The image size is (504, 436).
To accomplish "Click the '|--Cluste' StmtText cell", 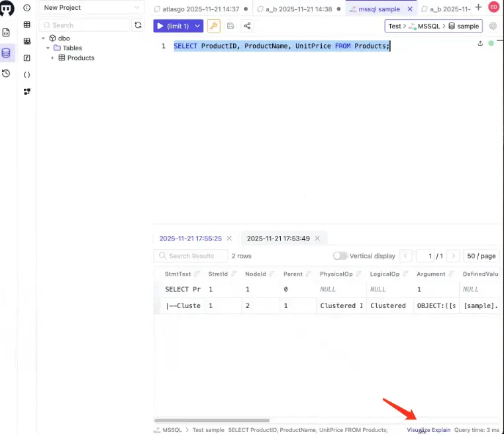I will (183, 305).
